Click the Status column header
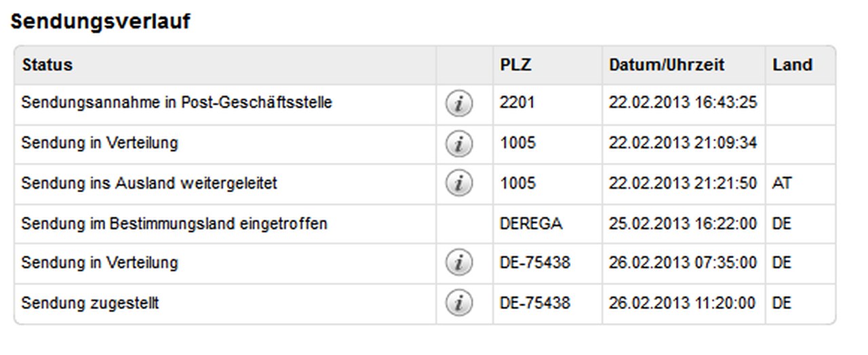This screenshot has width=868, height=355. (x=47, y=65)
